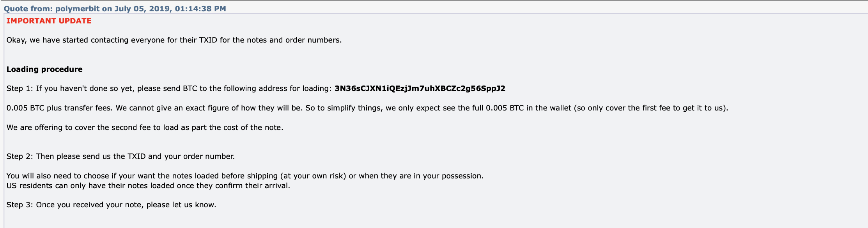Click the US residents notes line
This screenshot has height=228, width=868.
tap(148, 186)
